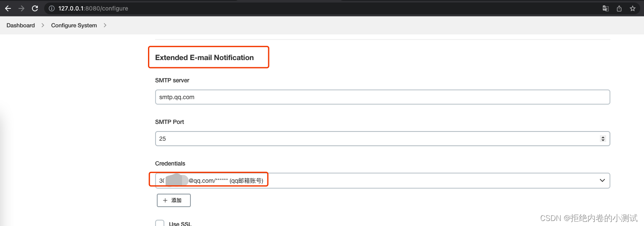Click the 添加 add-credentials button

(174, 200)
